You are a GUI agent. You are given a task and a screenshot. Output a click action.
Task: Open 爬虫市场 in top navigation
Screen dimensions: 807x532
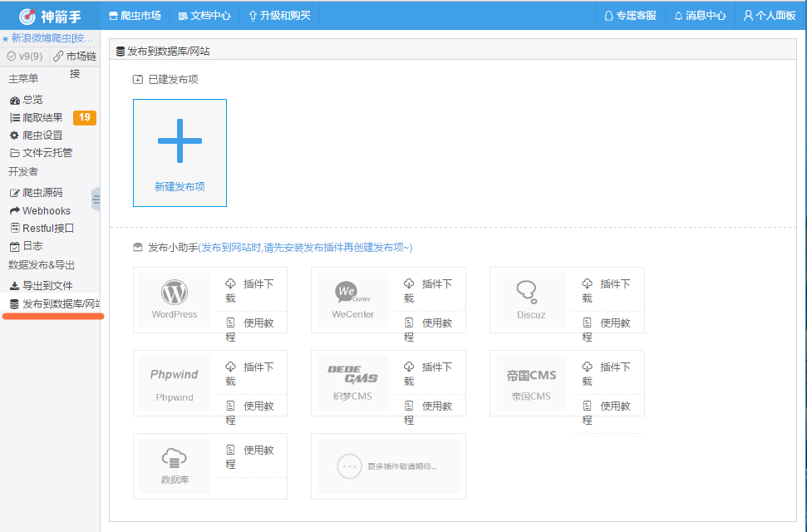tap(135, 15)
